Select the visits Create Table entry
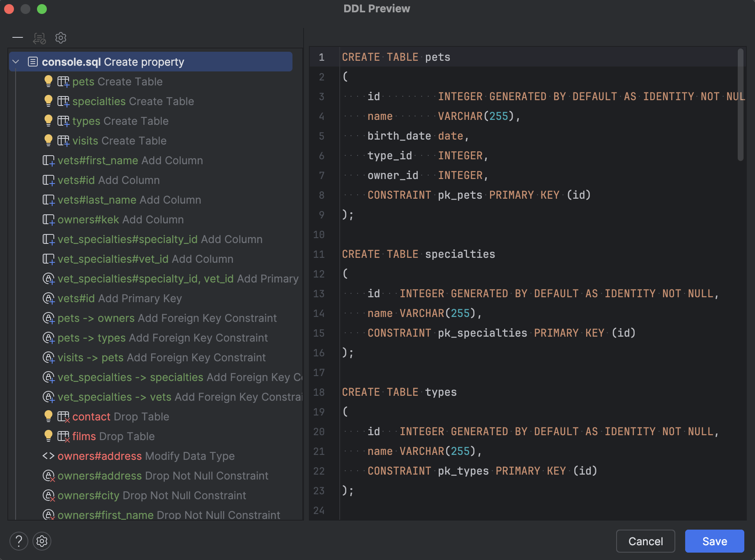755x560 pixels. tap(119, 140)
